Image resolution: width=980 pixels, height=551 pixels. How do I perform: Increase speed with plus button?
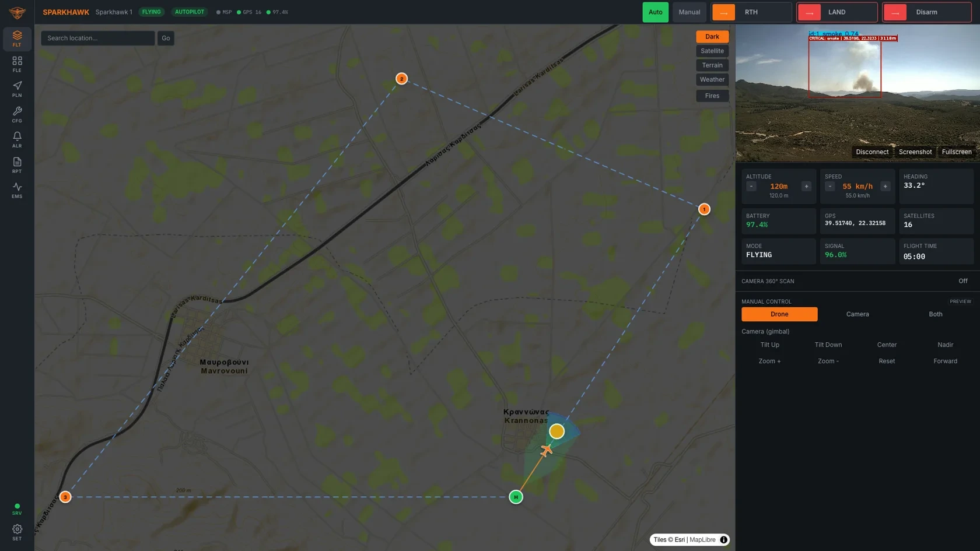tap(885, 186)
